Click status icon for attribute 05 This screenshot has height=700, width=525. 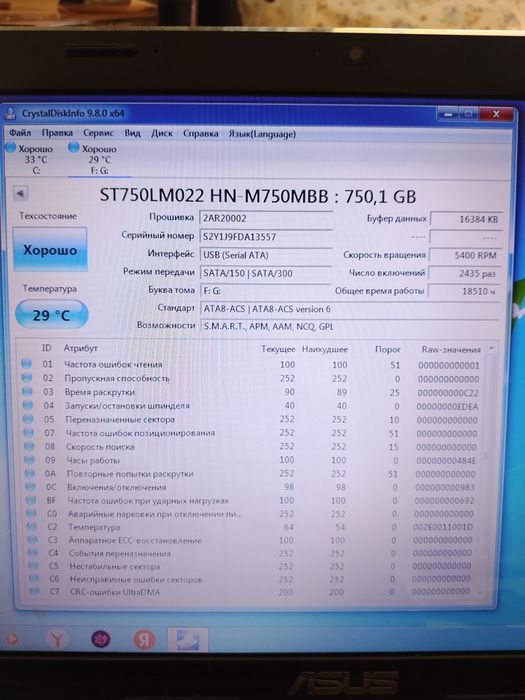(28, 419)
